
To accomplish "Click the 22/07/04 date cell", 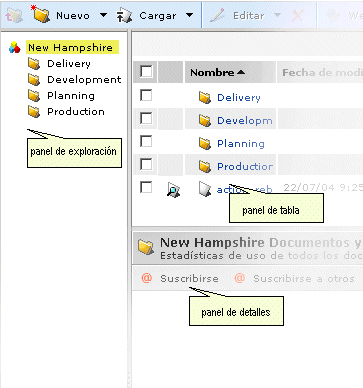I will pyautogui.click(x=323, y=187).
